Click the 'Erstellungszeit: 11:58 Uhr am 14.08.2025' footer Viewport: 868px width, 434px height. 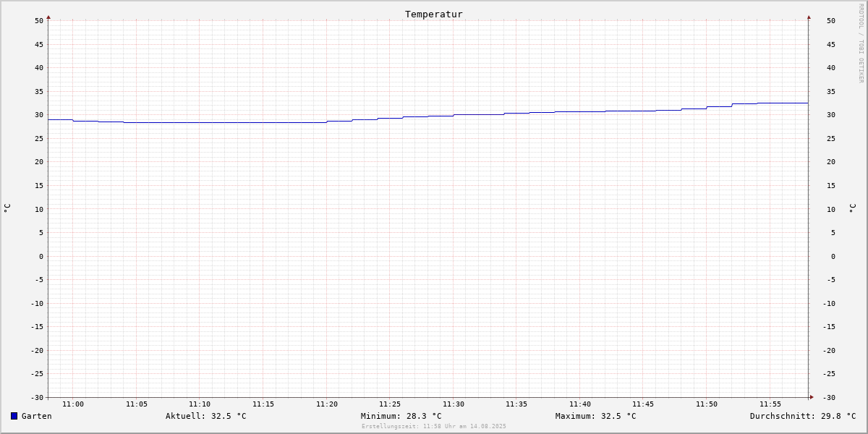click(x=434, y=426)
